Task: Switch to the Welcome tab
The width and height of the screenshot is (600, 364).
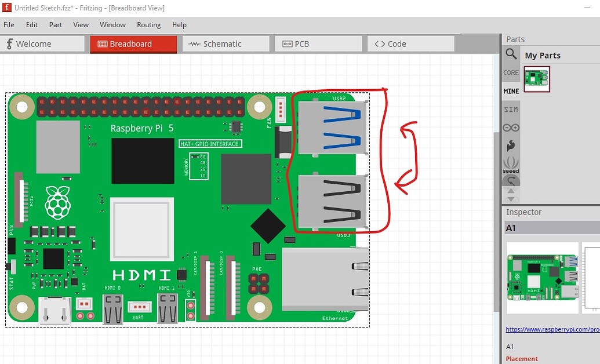Action: 42,44
